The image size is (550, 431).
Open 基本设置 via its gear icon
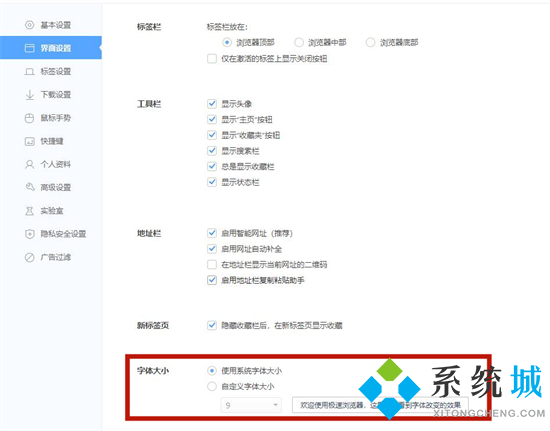(x=29, y=25)
